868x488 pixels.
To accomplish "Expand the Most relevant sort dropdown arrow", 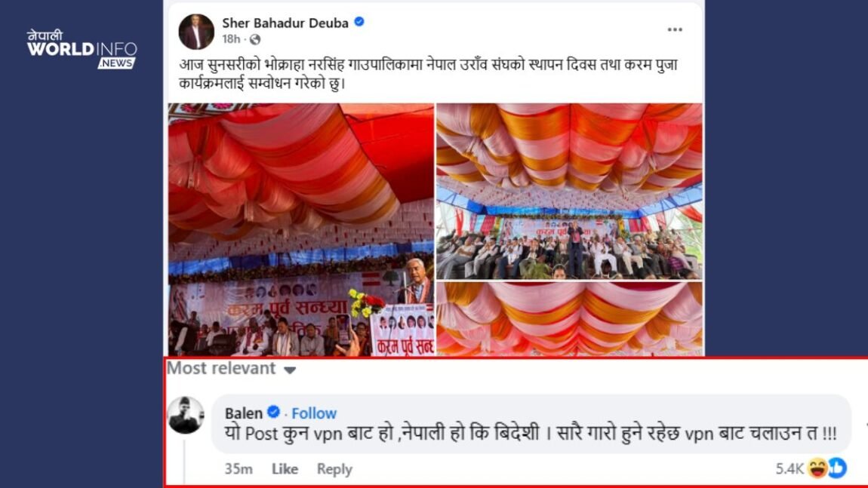I will [x=290, y=370].
